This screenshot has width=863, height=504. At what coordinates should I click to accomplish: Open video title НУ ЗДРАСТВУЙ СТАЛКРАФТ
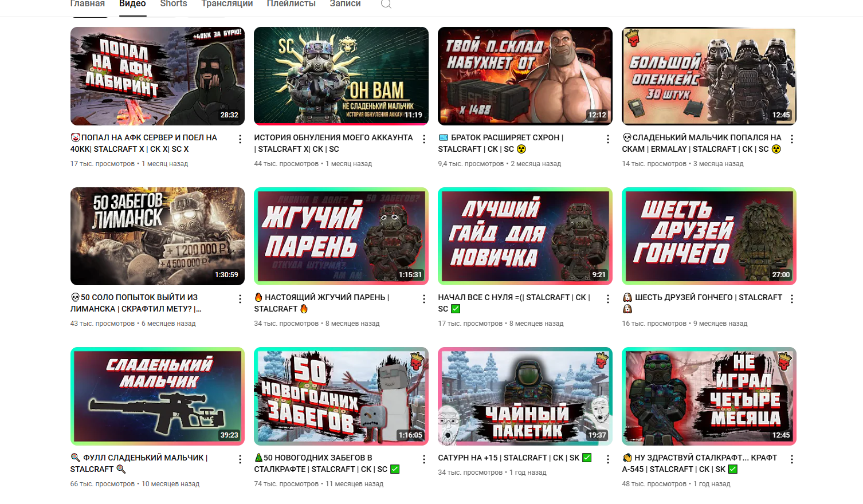pos(700,463)
